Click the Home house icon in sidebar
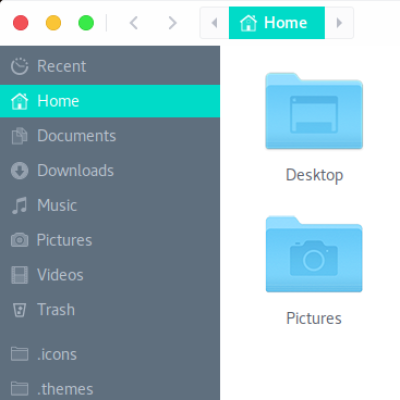400x400 pixels. [x=19, y=101]
